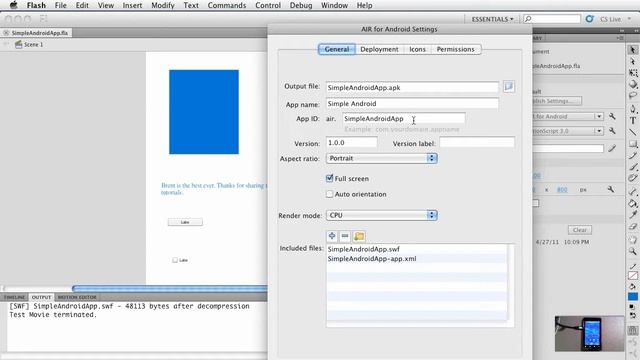Select the Brush tool

(633, 167)
